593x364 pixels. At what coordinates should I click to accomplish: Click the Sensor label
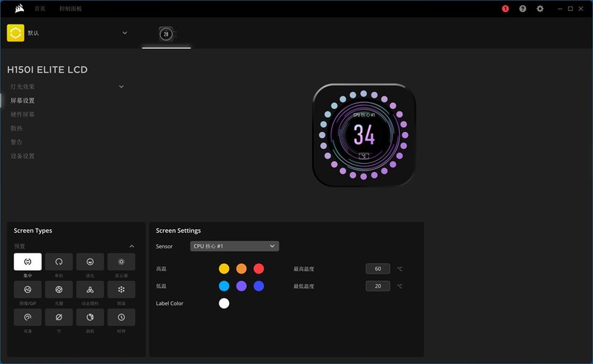tap(164, 246)
